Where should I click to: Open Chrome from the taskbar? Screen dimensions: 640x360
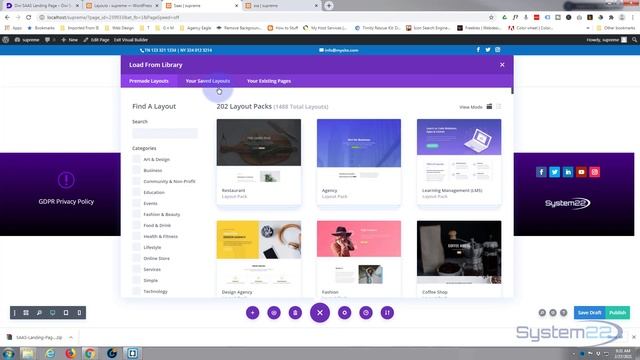coord(90,353)
